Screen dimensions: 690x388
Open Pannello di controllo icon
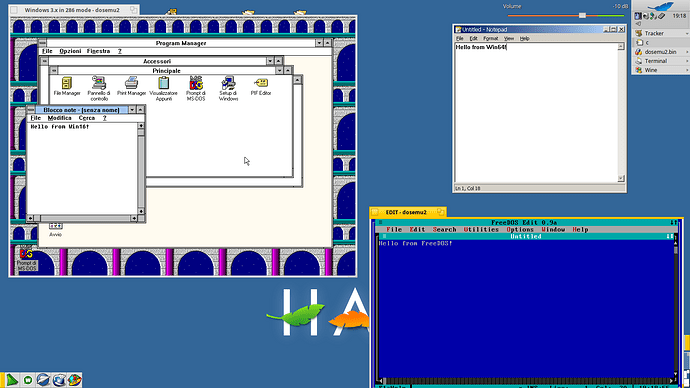point(99,88)
